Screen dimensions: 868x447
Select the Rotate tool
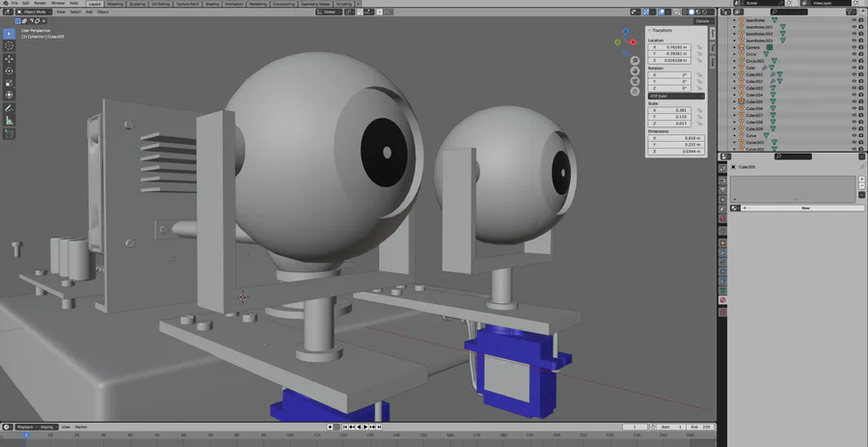tap(9, 70)
